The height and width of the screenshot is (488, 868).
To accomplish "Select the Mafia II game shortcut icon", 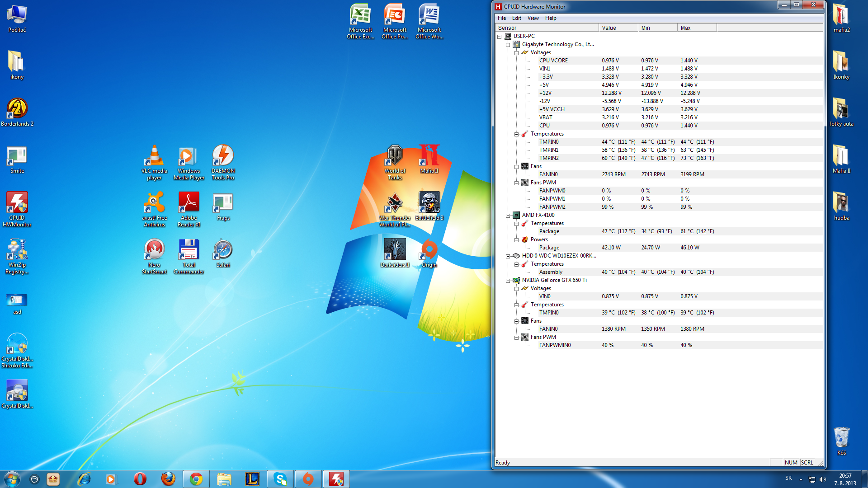I will pyautogui.click(x=429, y=159).
